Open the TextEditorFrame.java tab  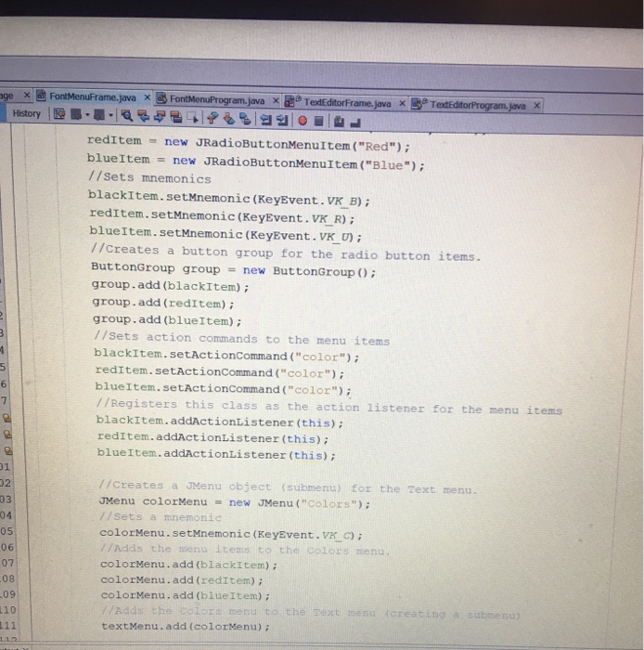pyautogui.click(x=347, y=103)
